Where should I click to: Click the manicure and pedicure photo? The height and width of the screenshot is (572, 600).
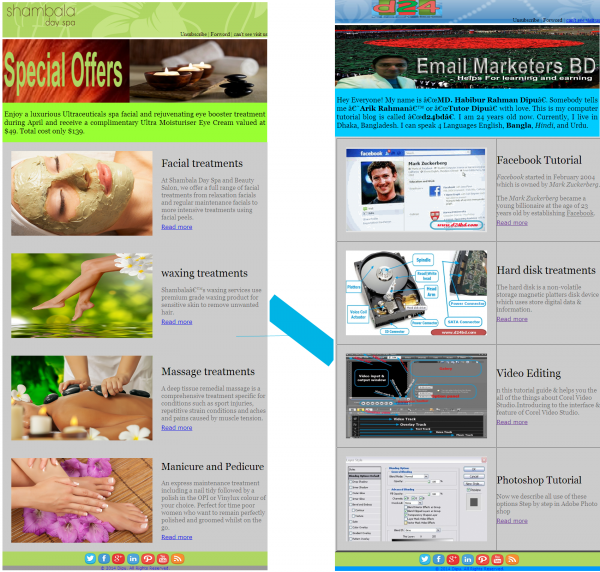point(82,500)
